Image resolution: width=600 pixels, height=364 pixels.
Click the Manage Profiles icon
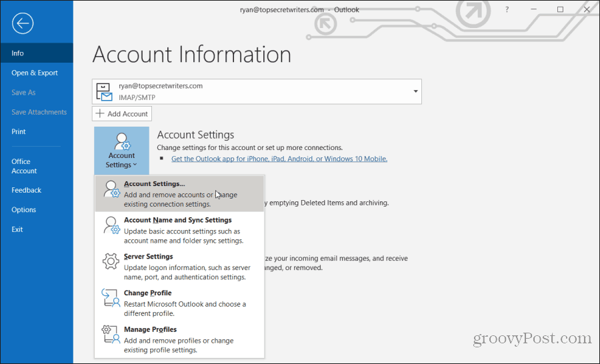point(111,334)
